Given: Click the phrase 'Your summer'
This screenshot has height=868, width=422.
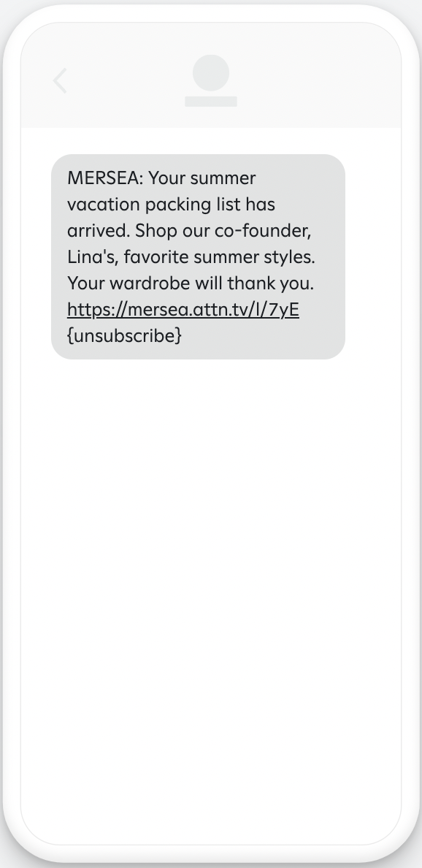Looking at the screenshot, I should coord(202,178).
